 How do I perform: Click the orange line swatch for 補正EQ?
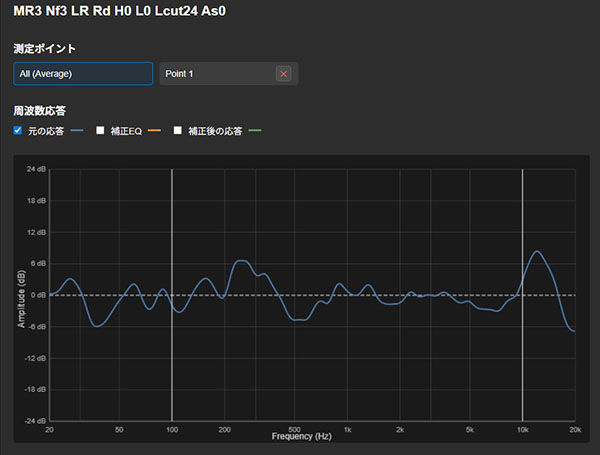pyautogui.click(x=154, y=131)
